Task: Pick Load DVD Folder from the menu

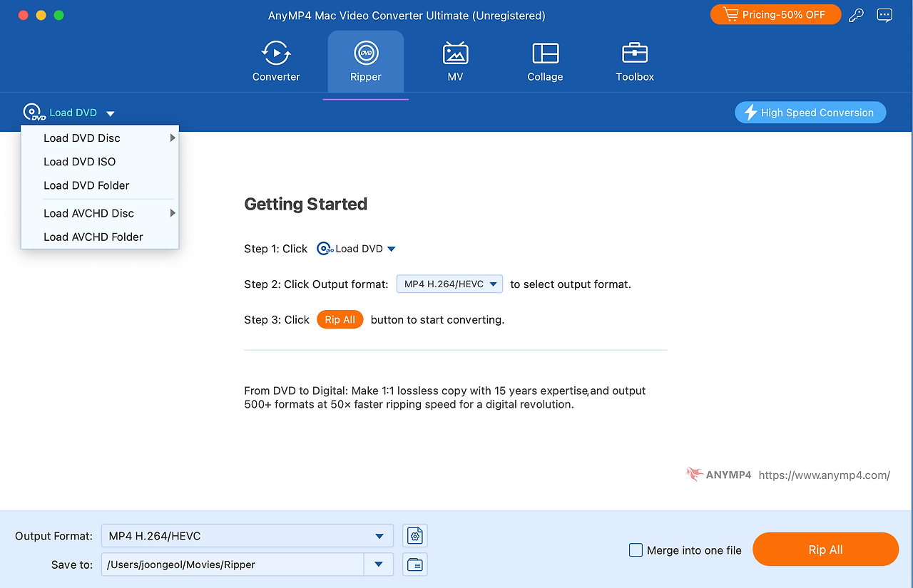Action: (x=100, y=185)
